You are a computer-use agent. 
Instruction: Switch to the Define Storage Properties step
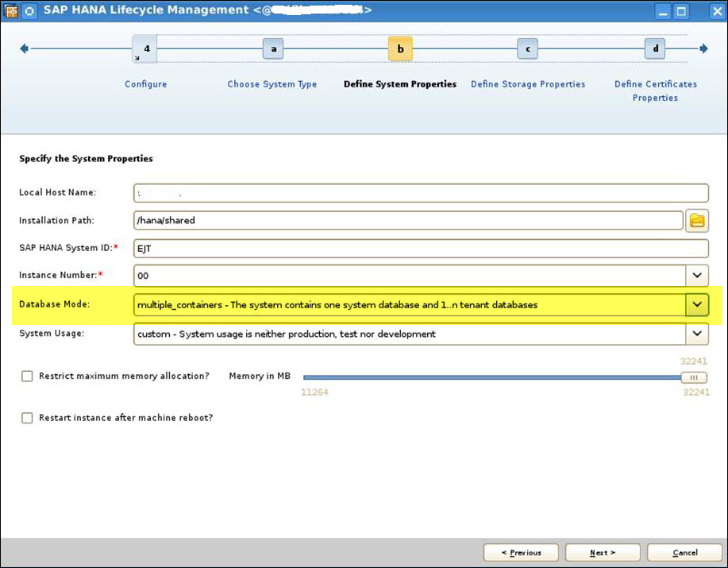[527, 83]
